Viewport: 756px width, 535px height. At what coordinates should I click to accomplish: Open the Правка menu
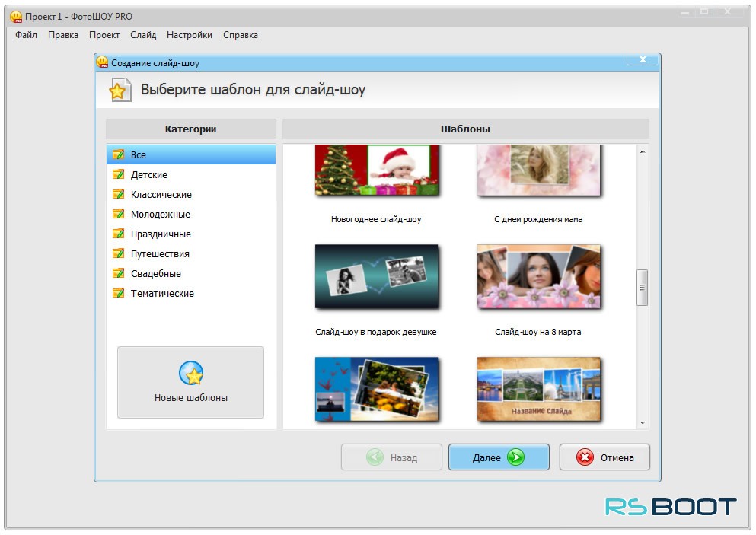63,35
